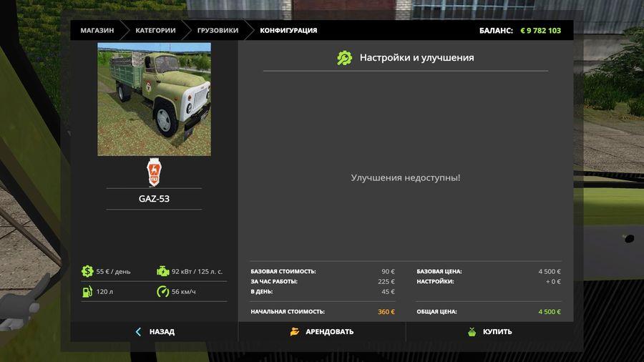Click the max speed gauge icon
This screenshot has width=644, height=362.
point(162,291)
